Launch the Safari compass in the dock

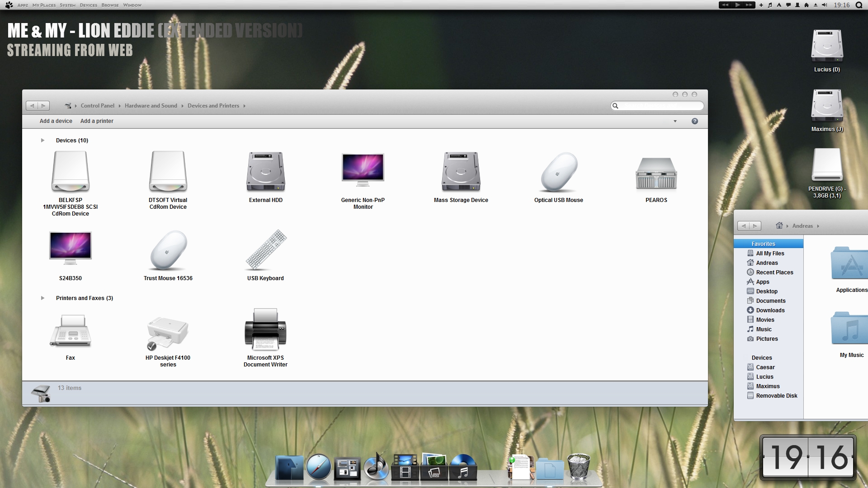pyautogui.click(x=318, y=467)
